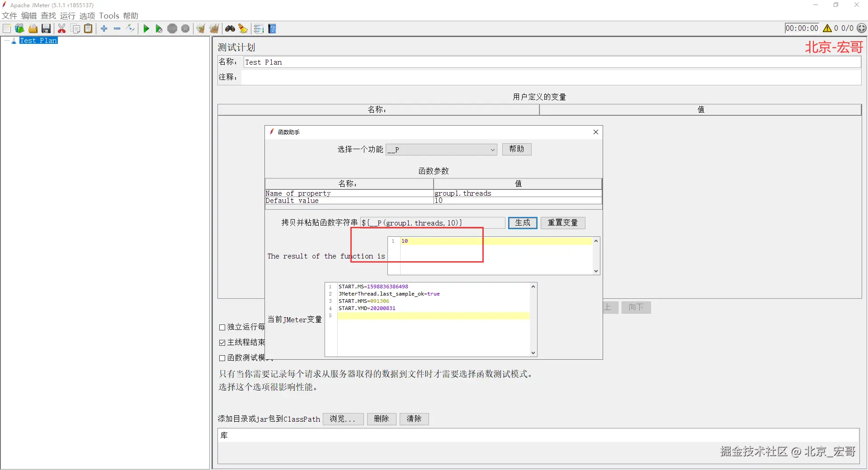Open the 查找 menu
Image resolution: width=868 pixels, height=470 pixels.
click(48, 16)
